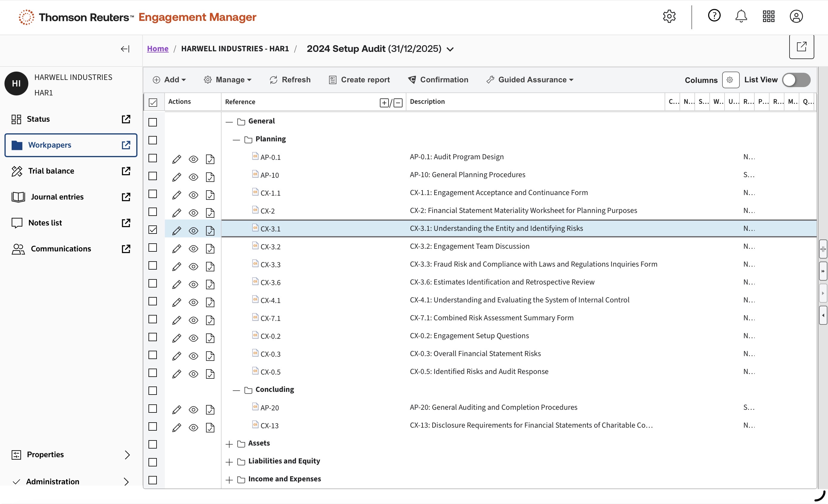Toggle the List View switch
Image resolution: width=828 pixels, height=504 pixels.
coord(796,80)
